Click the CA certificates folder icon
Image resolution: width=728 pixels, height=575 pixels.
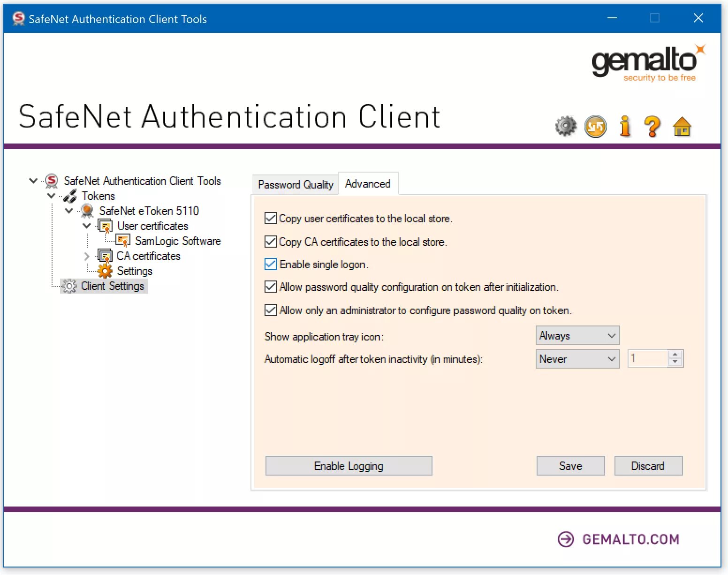pos(105,256)
